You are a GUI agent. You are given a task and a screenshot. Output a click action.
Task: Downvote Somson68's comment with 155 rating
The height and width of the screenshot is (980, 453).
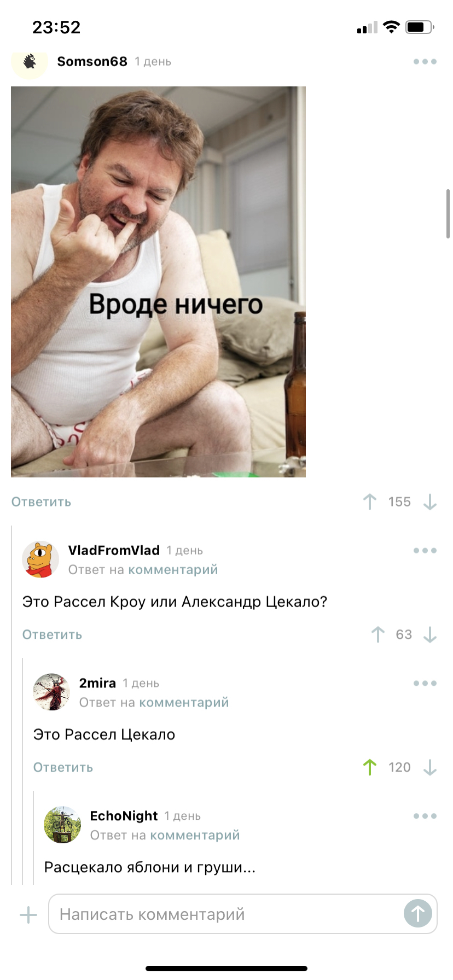430,501
